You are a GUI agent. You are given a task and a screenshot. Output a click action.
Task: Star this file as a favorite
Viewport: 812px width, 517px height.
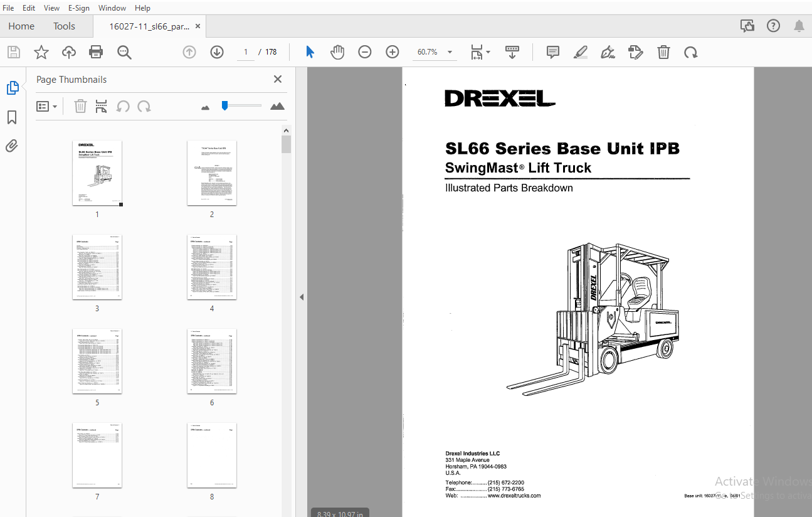point(41,52)
